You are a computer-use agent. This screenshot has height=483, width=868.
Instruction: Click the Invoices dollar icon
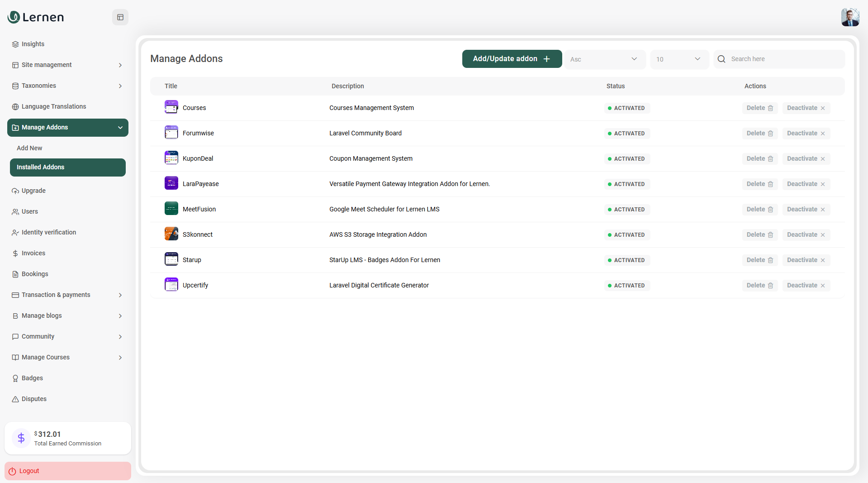tap(15, 253)
